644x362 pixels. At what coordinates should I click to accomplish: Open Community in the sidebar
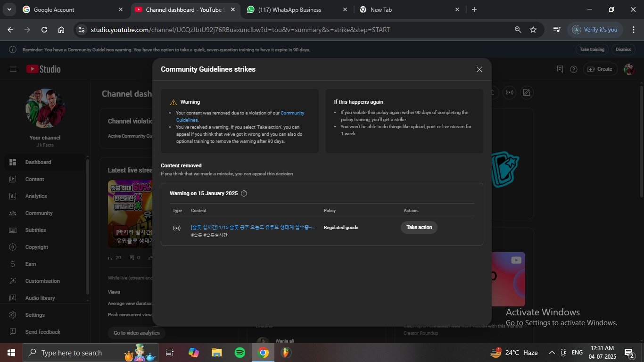click(45, 213)
